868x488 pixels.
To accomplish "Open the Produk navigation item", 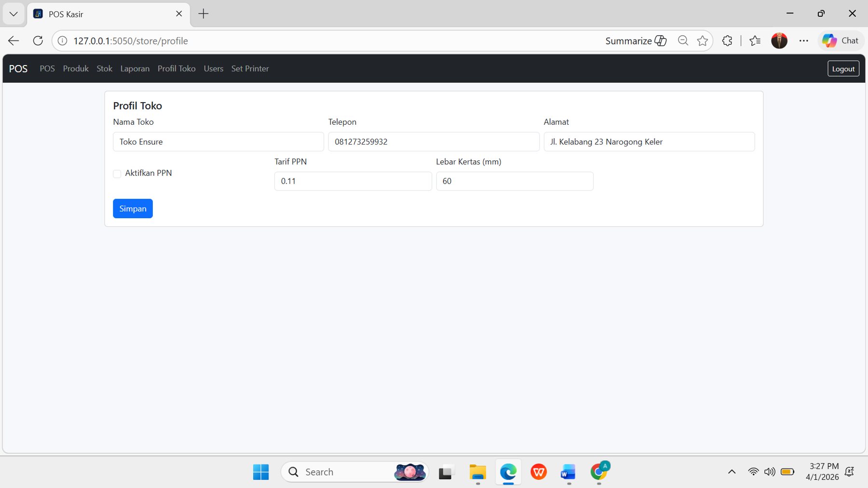I will click(75, 68).
